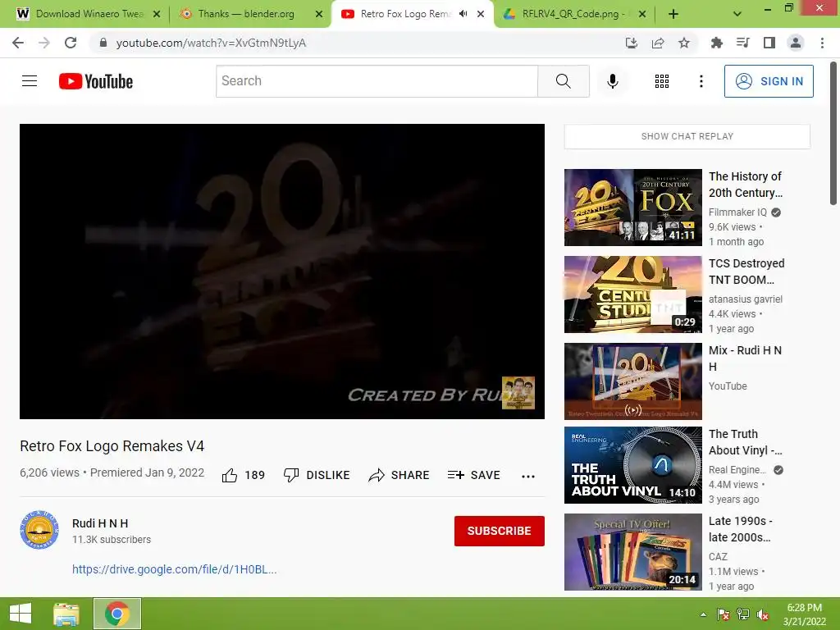Click the search magnifier button

(563, 81)
